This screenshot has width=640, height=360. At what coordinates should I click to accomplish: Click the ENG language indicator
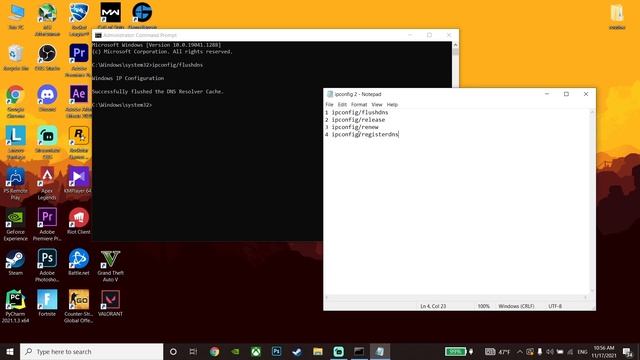click(582, 351)
